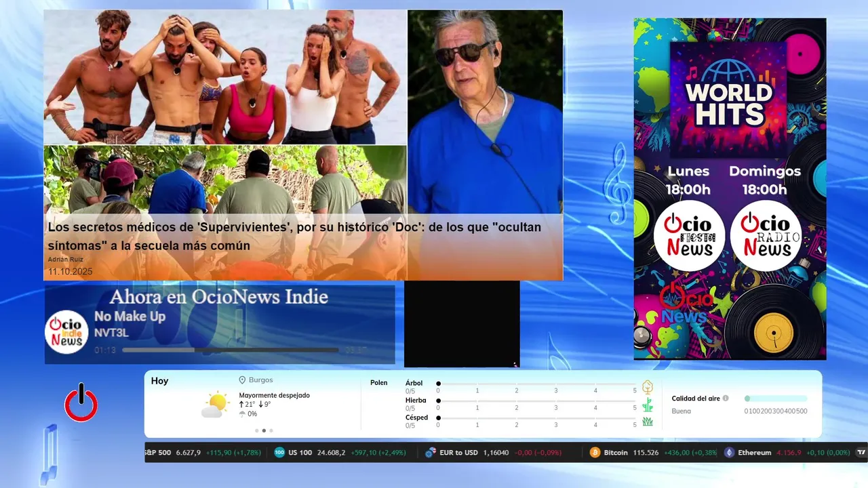Click the red power logo icon

[81, 403]
